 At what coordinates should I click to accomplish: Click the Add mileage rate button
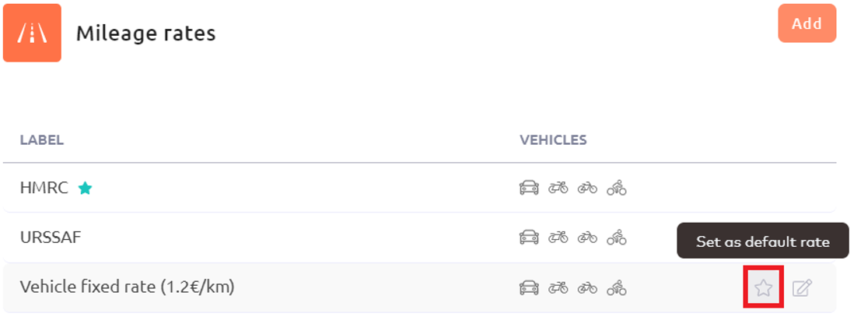tap(807, 23)
